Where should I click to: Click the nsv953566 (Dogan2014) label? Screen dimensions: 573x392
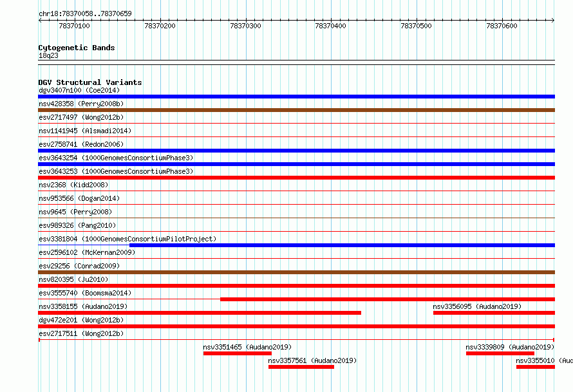coord(79,198)
